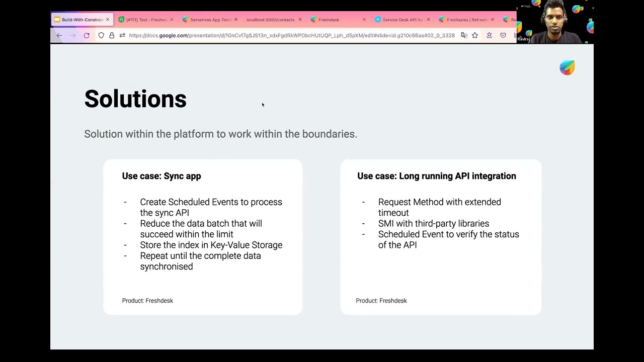
Task: Bookmark this page with the star icon
Action: [x=475, y=35]
